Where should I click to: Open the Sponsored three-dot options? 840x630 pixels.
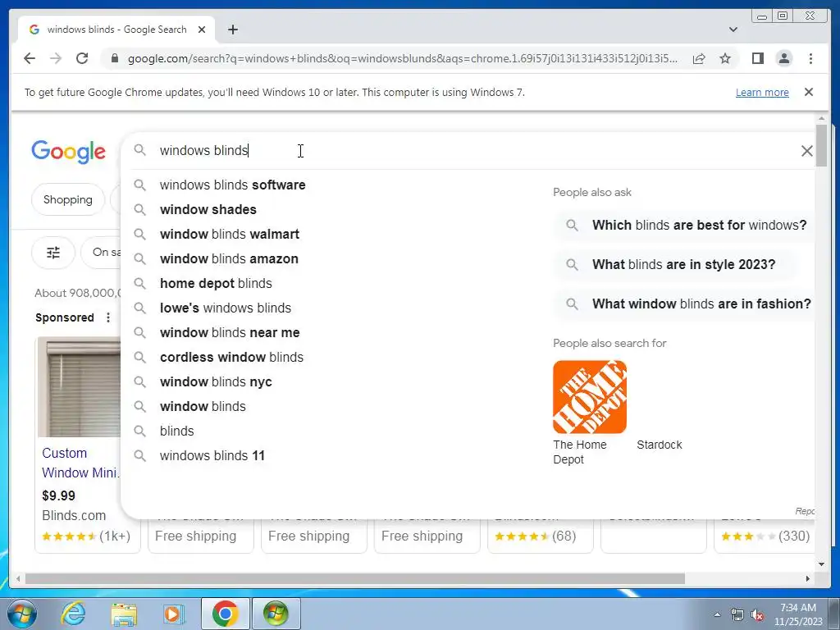[x=108, y=317]
